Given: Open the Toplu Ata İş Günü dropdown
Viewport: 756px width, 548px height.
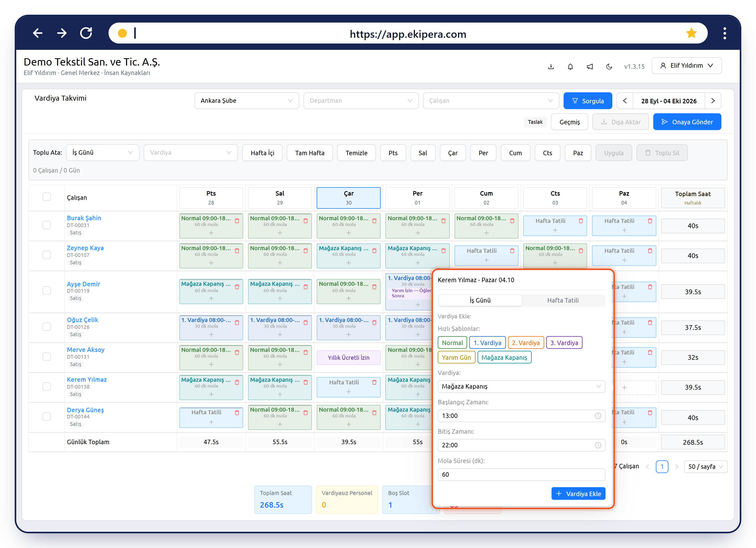Looking at the screenshot, I should pos(103,153).
